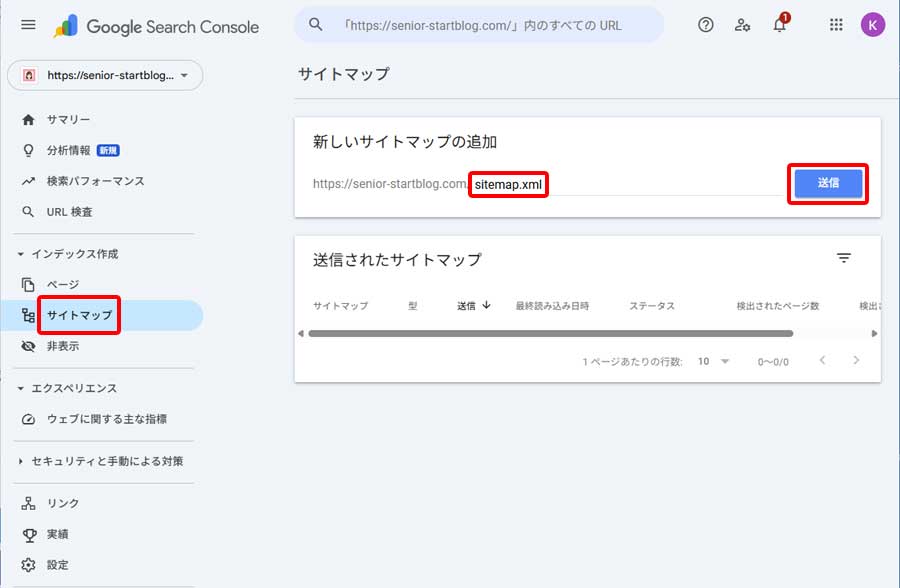Expand the セキュリティと手動による対策 section
The height and width of the screenshot is (588, 900).
(x=21, y=462)
